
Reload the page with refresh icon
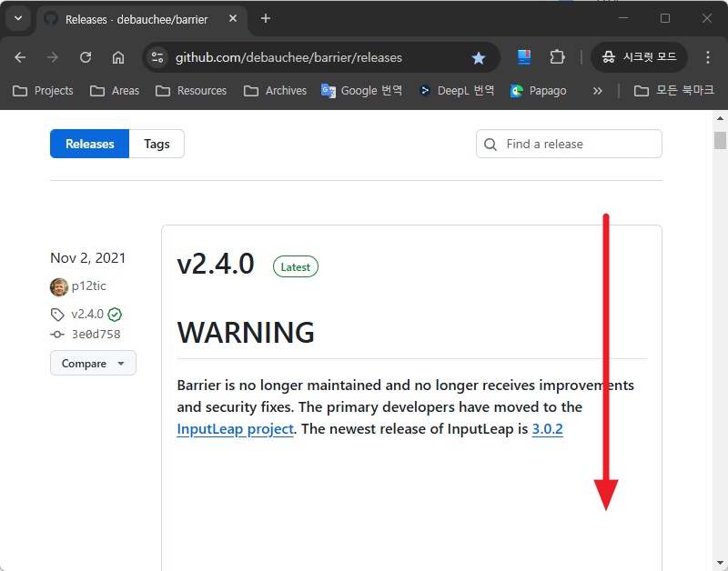(86, 57)
